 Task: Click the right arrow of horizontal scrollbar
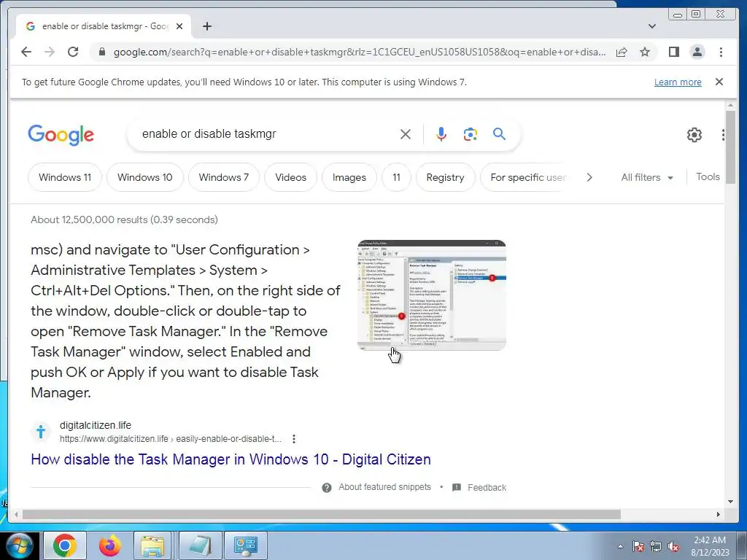tap(719, 514)
